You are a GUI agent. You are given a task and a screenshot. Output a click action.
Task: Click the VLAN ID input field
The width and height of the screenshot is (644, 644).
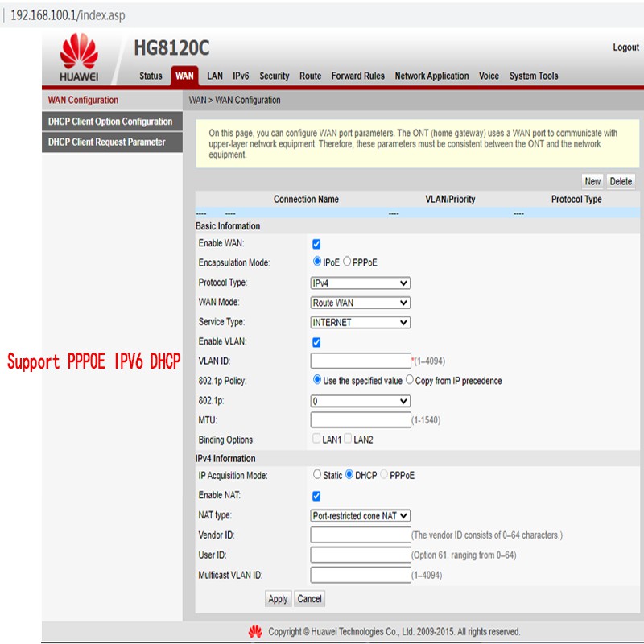(x=361, y=361)
